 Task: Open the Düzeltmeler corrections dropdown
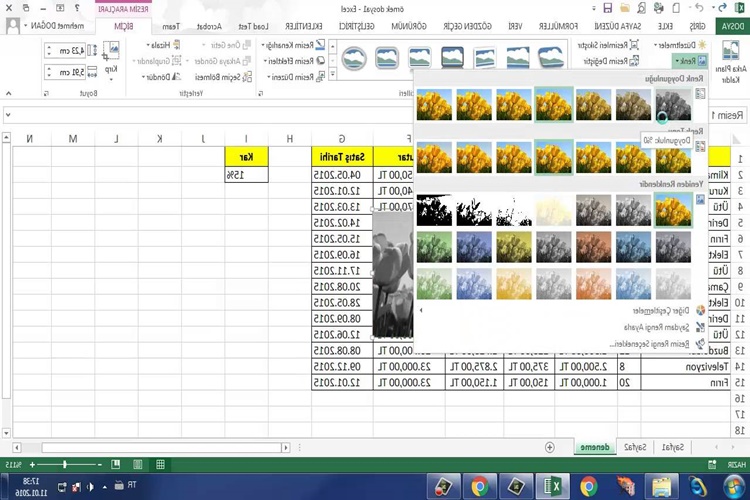pos(680,45)
